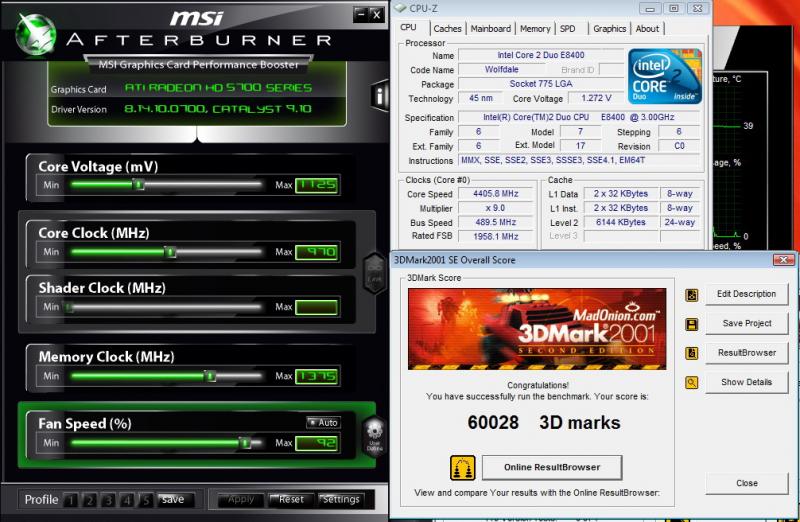This screenshot has width=800, height=522.
Task: Click the Memory Clock slider handle
Action: click(x=210, y=376)
